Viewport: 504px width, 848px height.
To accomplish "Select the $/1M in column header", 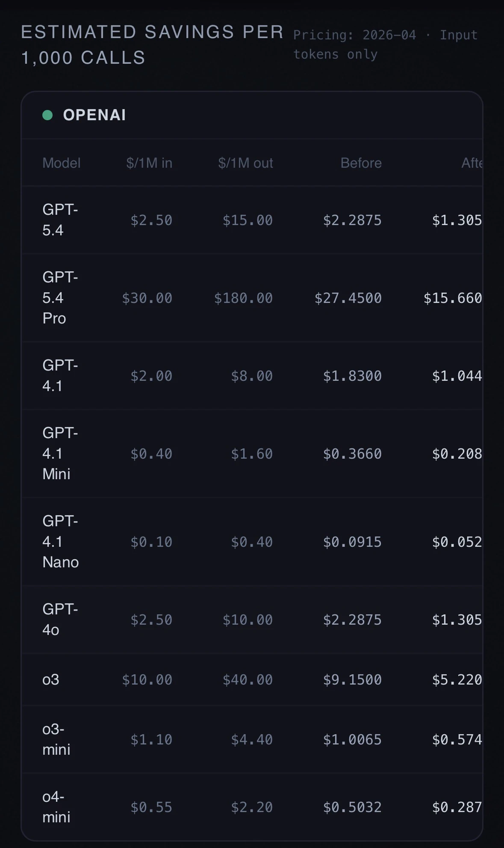I will pos(149,163).
